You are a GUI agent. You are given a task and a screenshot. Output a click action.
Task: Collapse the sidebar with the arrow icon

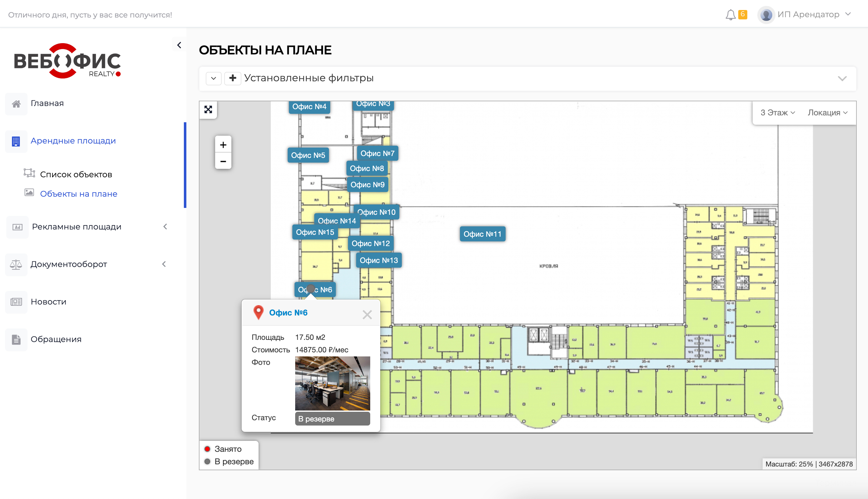(x=179, y=45)
